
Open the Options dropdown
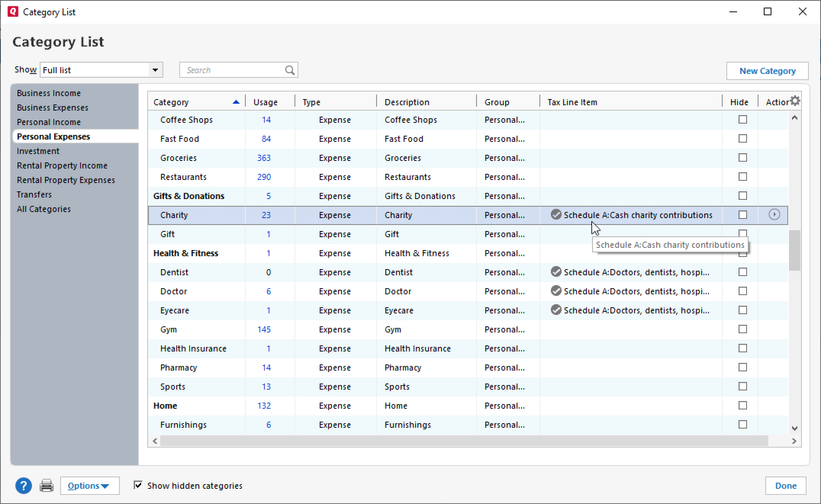(90, 486)
